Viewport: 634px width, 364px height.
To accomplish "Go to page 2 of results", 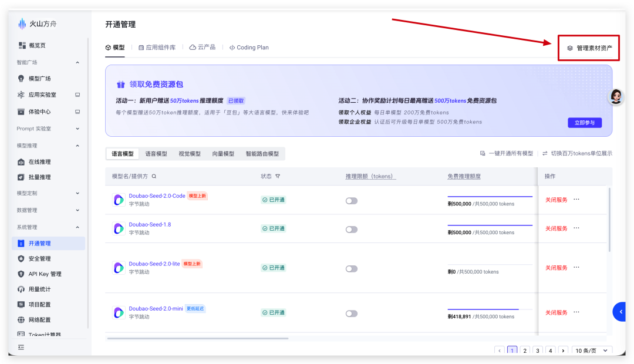I will [x=525, y=350].
